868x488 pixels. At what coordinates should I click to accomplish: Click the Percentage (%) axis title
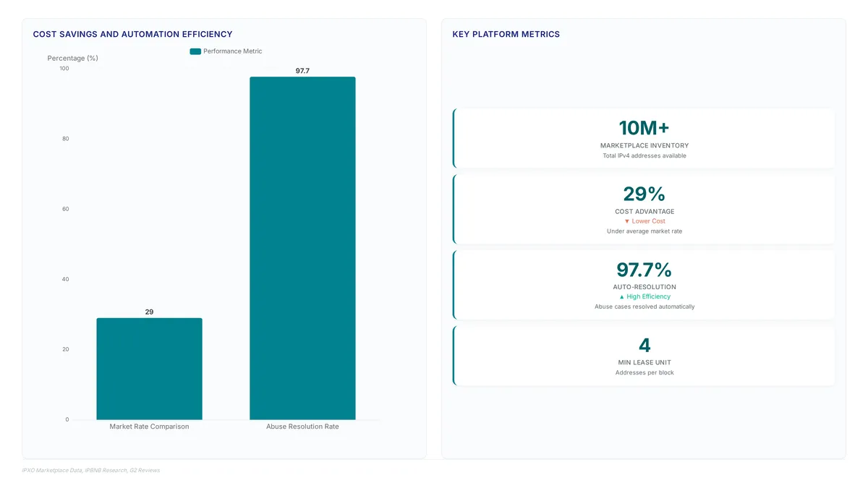point(73,58)
